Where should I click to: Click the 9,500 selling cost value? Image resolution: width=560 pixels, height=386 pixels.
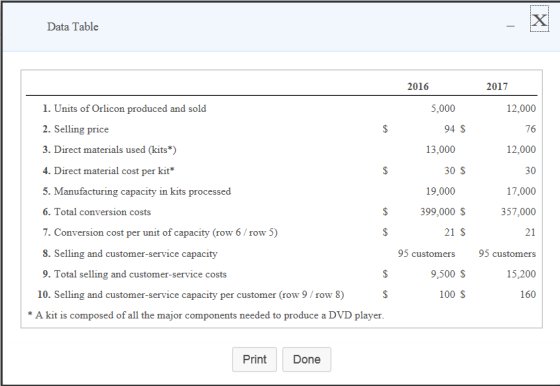click(443, 274)
